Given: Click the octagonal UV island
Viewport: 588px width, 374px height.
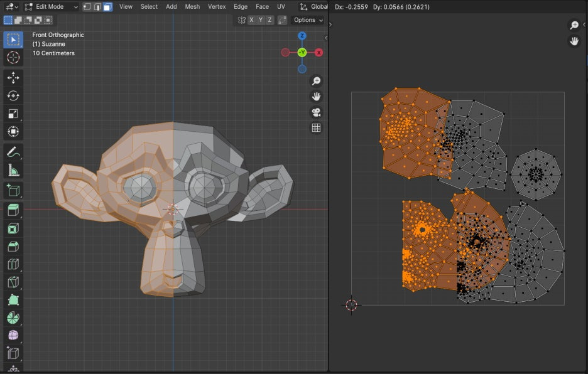Looking at the screenshot, I should (x=535, y=174).
